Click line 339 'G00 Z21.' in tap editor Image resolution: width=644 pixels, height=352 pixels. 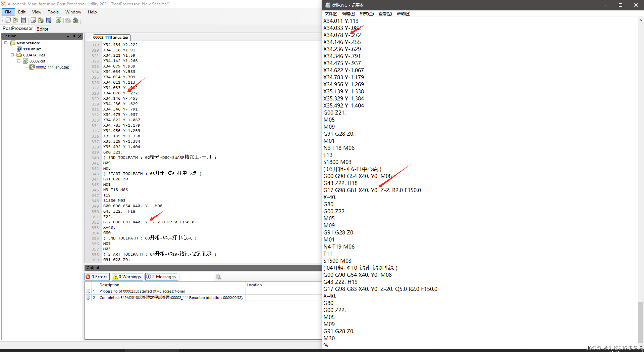(x=113, y=152)
